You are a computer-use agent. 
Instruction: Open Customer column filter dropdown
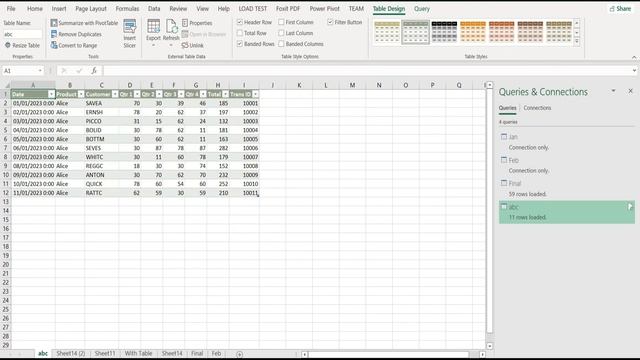(115, 94)
